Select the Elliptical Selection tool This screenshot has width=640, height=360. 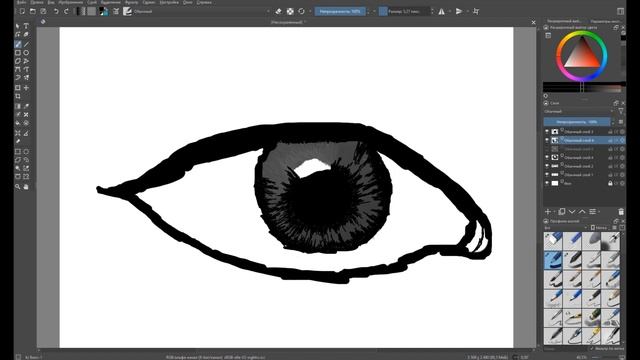26,152
